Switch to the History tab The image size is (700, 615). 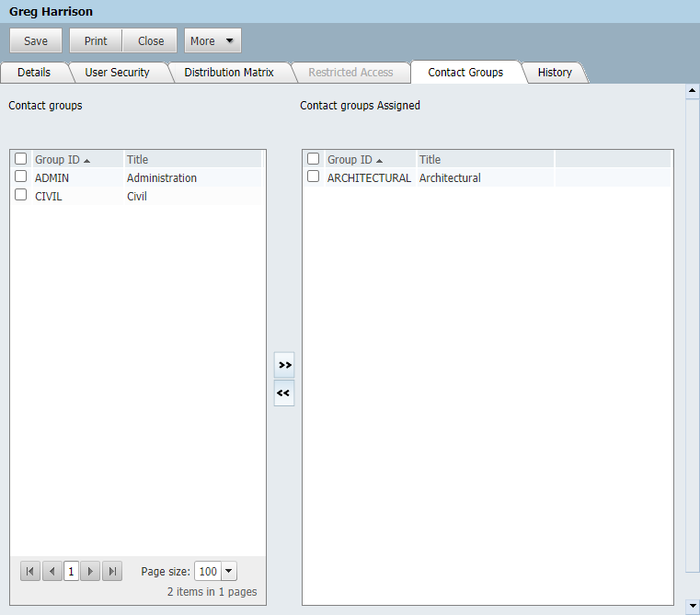click(x=555, y=73)
